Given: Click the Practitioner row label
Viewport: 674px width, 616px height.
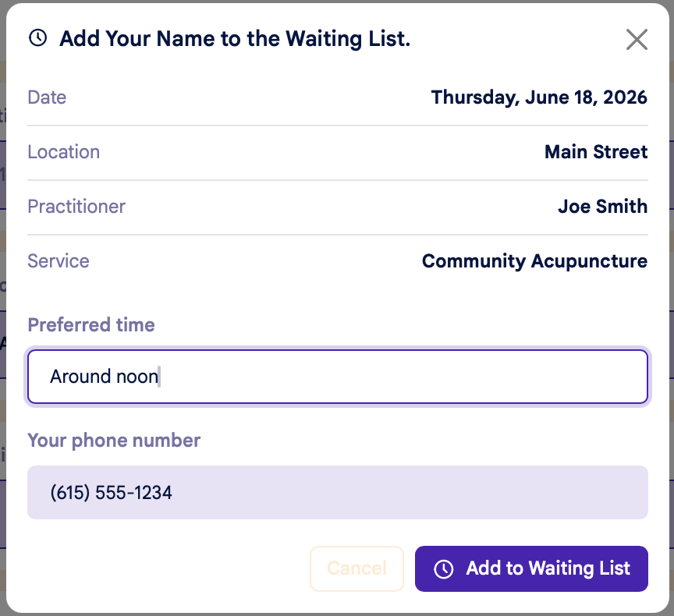Looking at the screenshot, I should click(x=76, y=207).
